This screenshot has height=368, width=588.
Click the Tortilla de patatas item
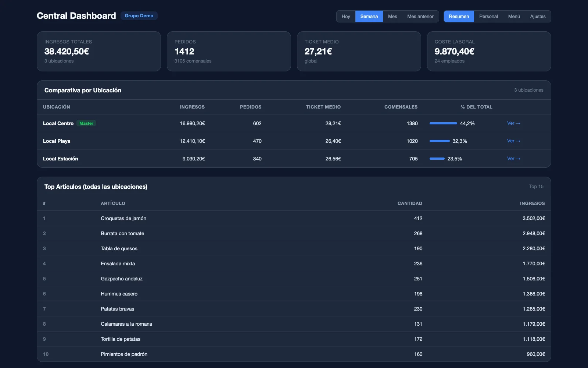coord(121,339)
